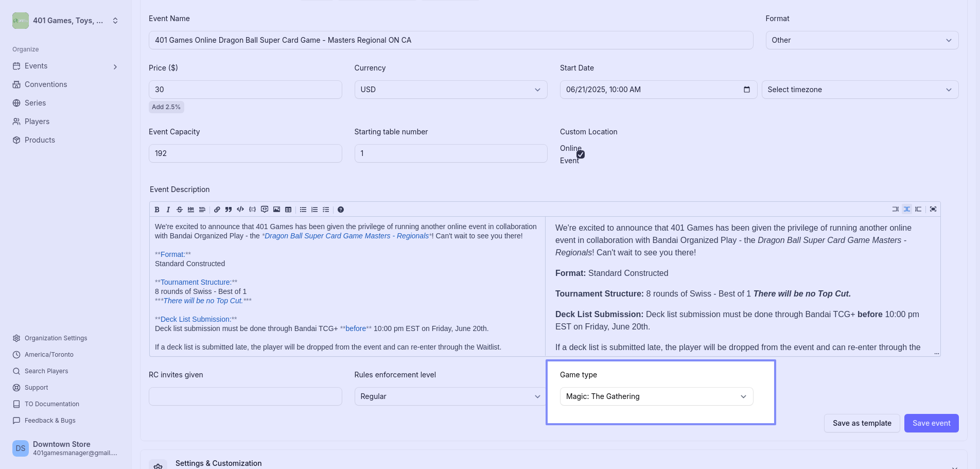
Task: Uncheck the Online Event checkbox
Action: tap(581, 154)
